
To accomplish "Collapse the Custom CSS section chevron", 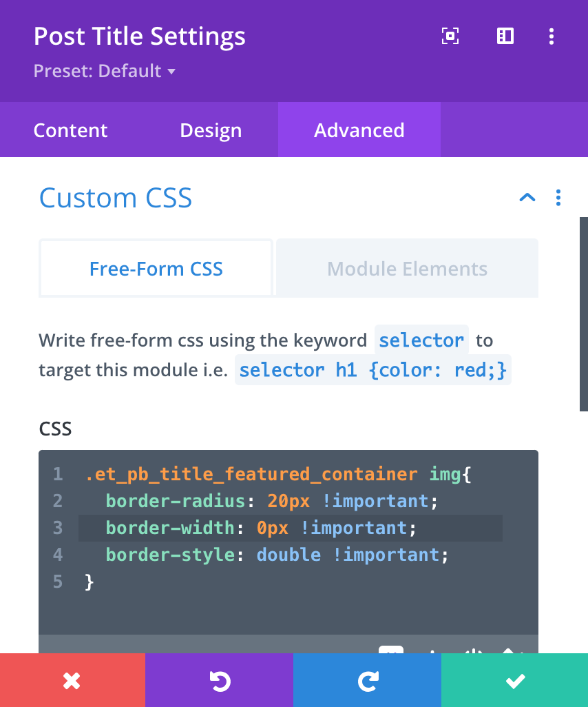I will (527, 198).
